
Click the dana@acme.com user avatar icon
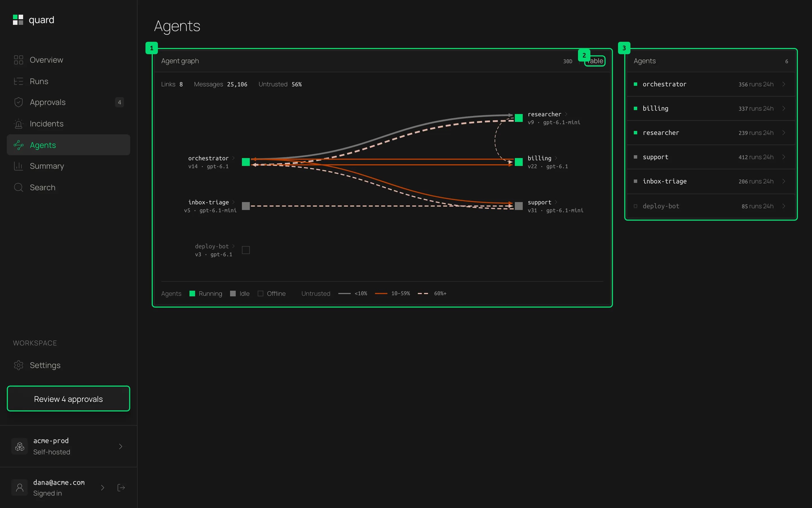(20, 487)
